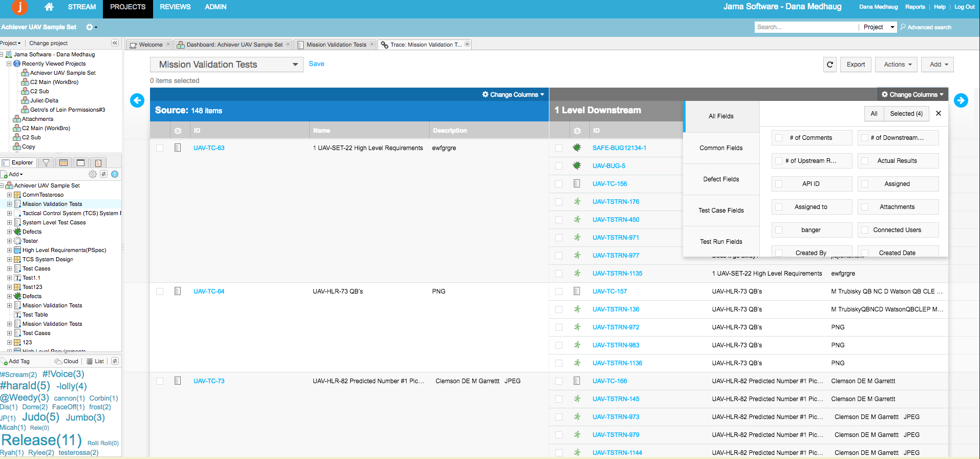This screenshot has height=459, width=980.
Task: Go to Jama home icon
Action: pos(49,7)
